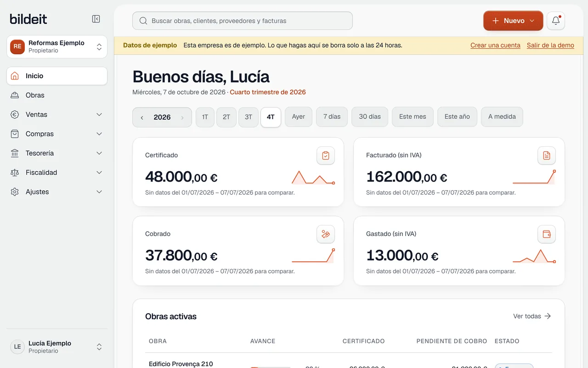
Task: Click Salir de la demo link
Action: [550, 45]
